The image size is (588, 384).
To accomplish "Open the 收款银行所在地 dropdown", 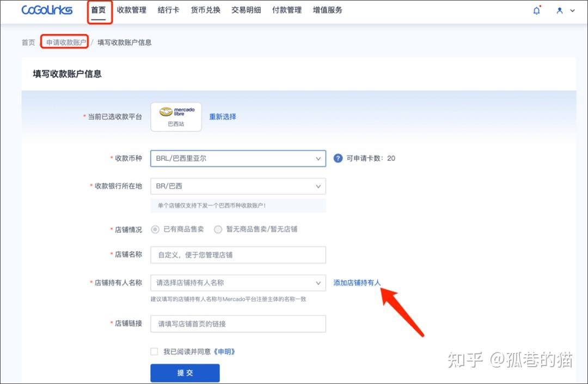I will [238, 186].
